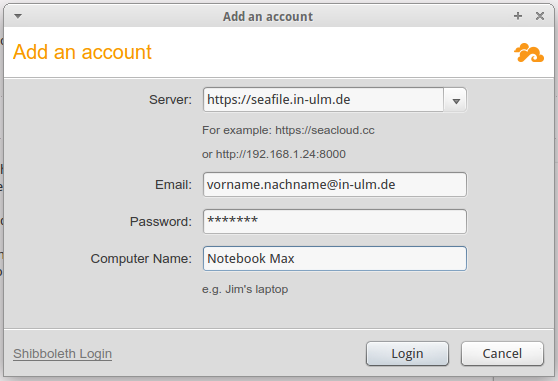Screen dimensions: 558x381
Task: Click the plus maximize icon in title bar
Action: 518,16
